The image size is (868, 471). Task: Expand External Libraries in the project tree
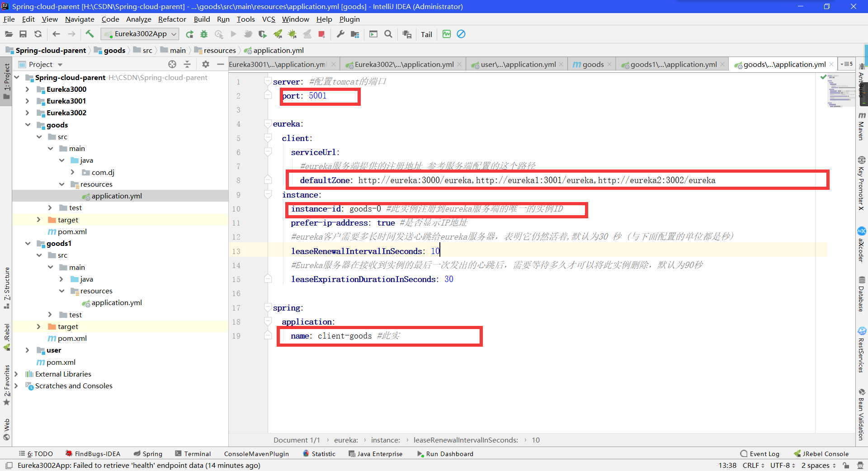click(16, 374)
